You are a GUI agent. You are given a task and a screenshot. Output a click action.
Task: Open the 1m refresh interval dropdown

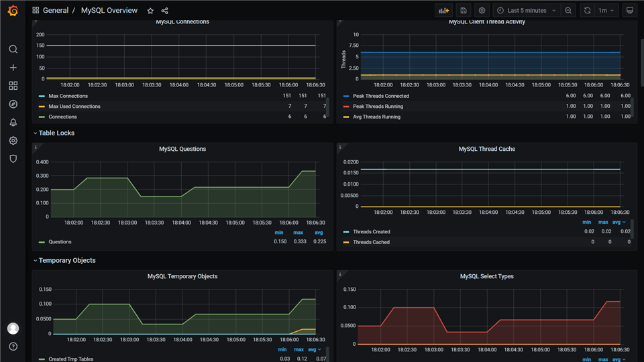click(x=606, y=11)
